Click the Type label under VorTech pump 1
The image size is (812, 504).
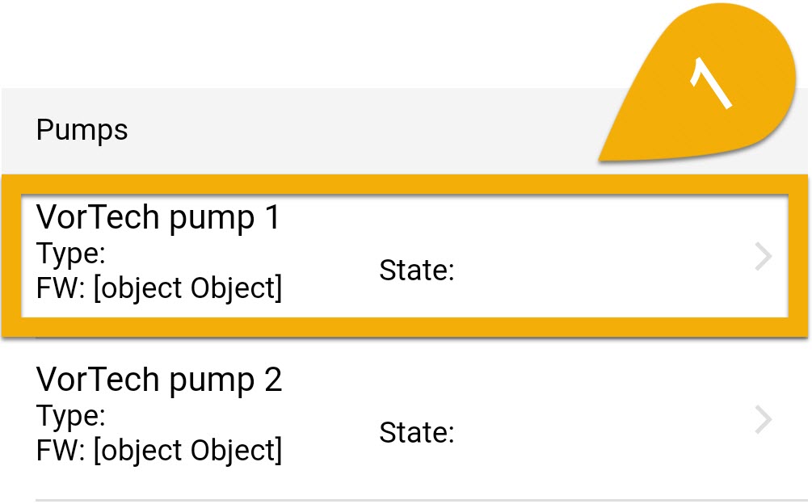(70, 254)
